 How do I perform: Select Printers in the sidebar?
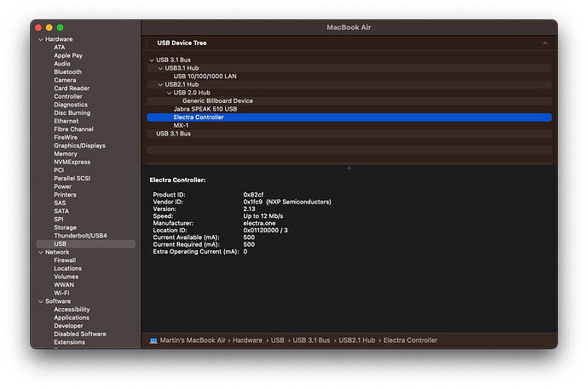65,195
